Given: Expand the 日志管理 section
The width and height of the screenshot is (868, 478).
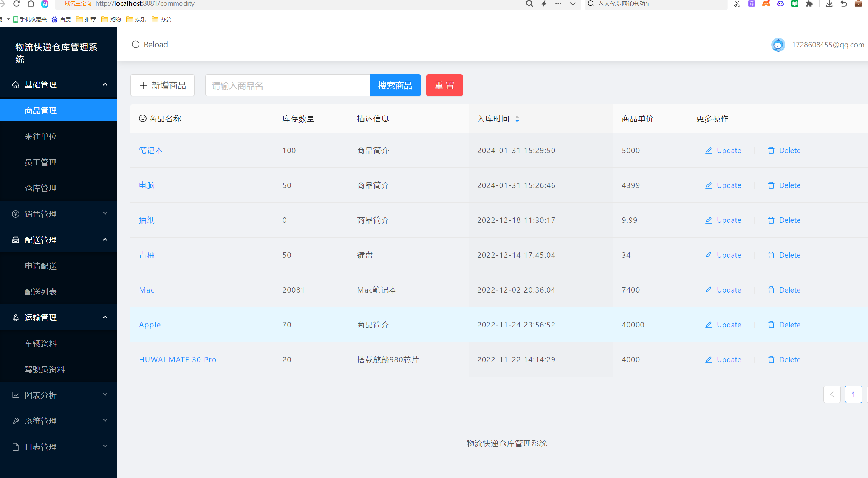Looking at the screenshot, I should pyautogui.click(x=105, y=446).
